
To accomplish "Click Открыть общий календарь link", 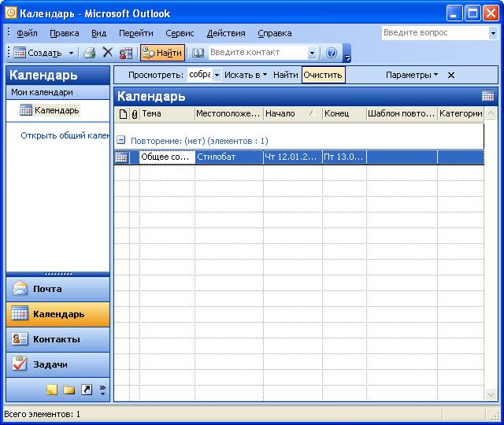I will point(65,135).
